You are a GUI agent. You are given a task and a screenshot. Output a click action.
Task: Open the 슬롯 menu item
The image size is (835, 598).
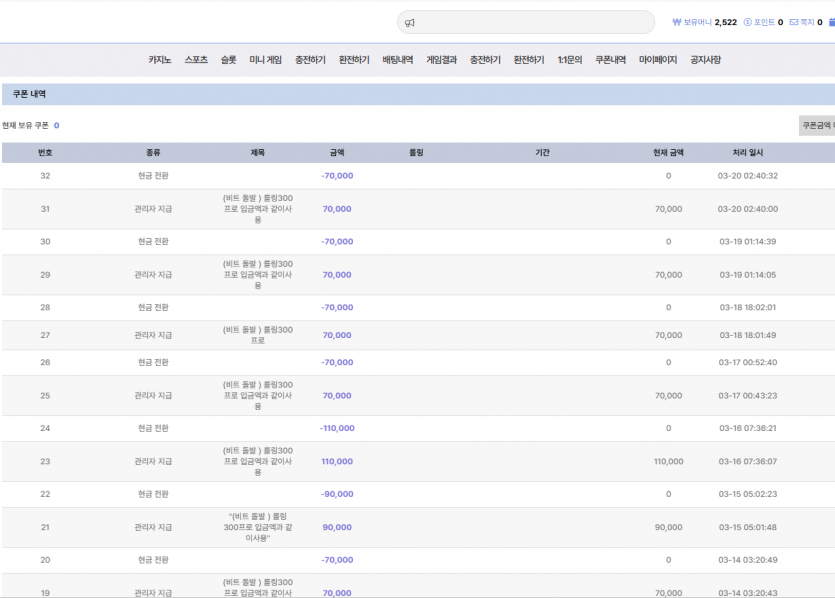pos(228,60)
